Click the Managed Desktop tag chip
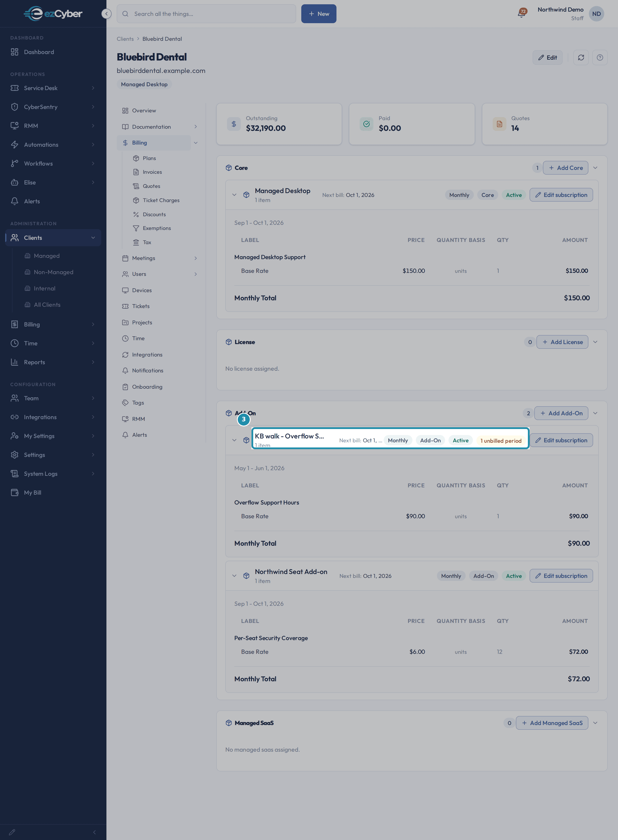This screenshot has width=618, height=840. [144, 85]
